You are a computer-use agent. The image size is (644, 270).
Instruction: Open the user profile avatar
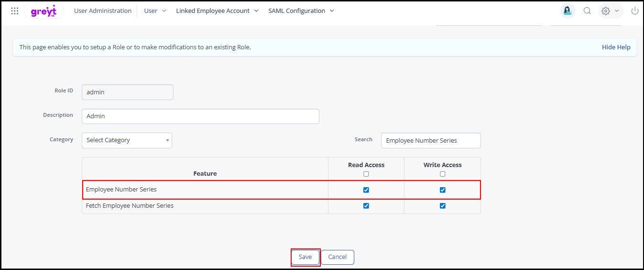point(568,11)
